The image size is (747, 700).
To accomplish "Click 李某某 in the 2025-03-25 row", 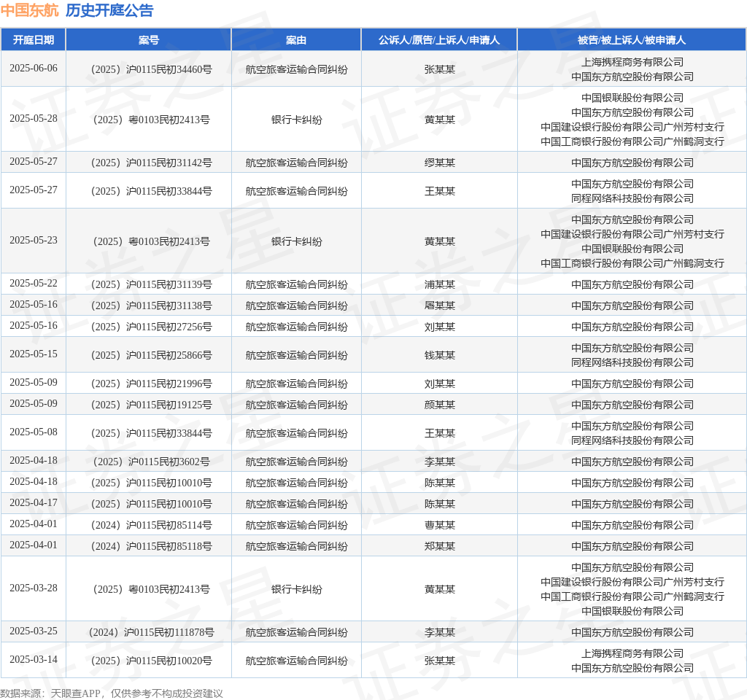I will click(440, 632).
